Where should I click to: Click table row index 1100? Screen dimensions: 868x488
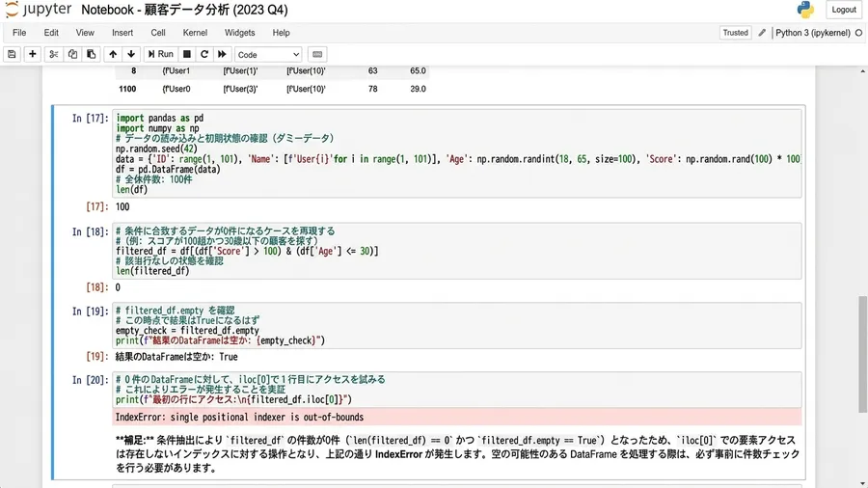click(x=127, y=89)
